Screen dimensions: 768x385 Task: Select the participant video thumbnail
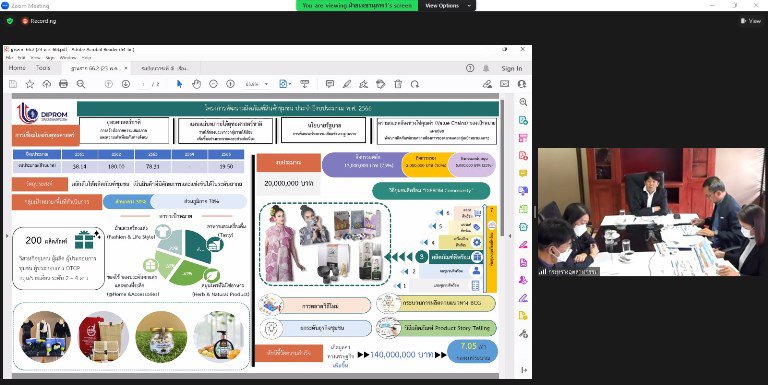point(651,212)
